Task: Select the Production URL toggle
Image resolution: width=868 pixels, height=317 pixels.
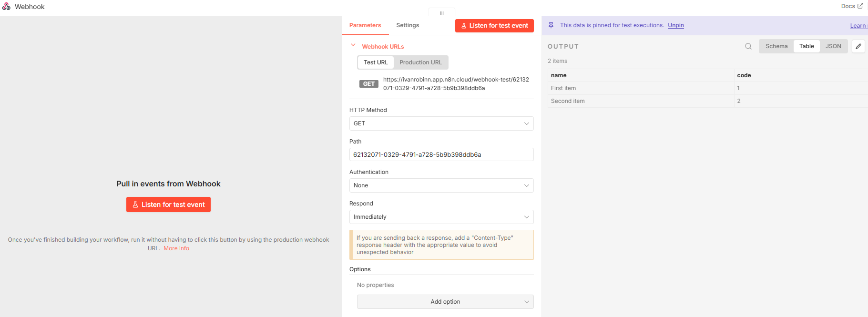Action: point(420,62)
